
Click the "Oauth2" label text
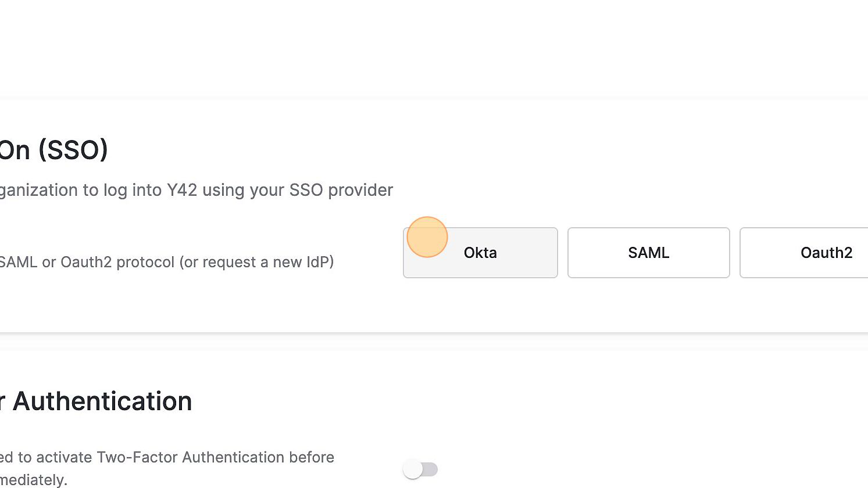pyautogui.click(x=826, y=253)
